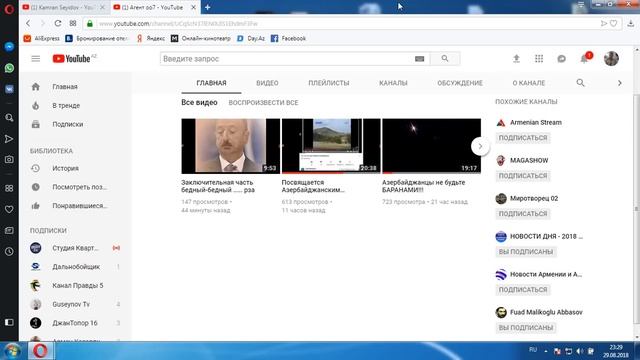Switch to the ПЛЕЙЛИСТЫ tab
640x360 pixels.
[x=329, y=83]
